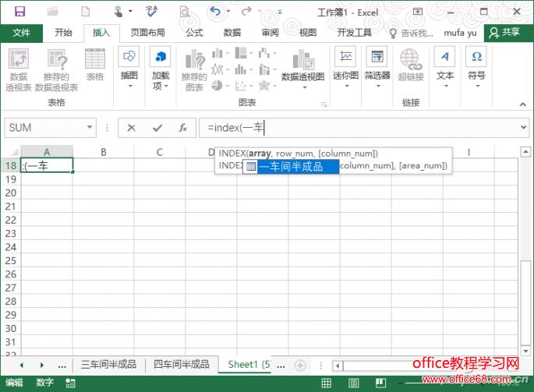Switch to Page Layout view icon
This screenshot has height=392, width=534.
click(x=353, y=383)
